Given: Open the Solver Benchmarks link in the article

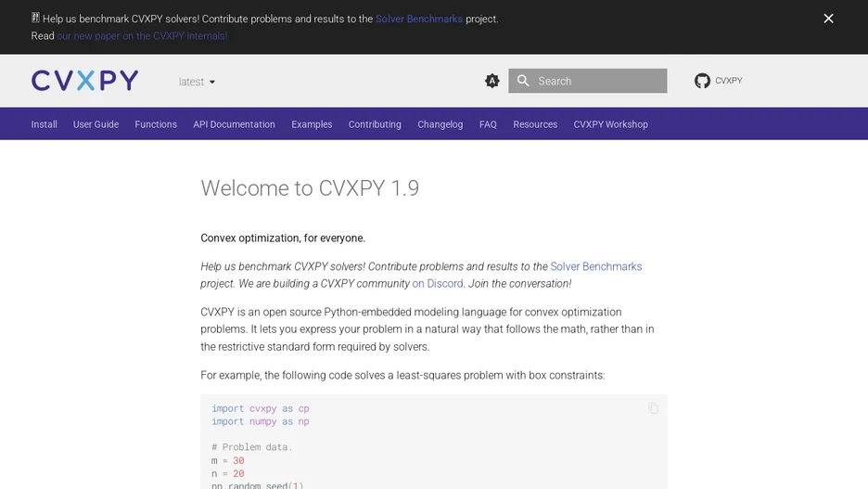Looking at the screenshot, I should pyautogui.click(x=595, y=266).
